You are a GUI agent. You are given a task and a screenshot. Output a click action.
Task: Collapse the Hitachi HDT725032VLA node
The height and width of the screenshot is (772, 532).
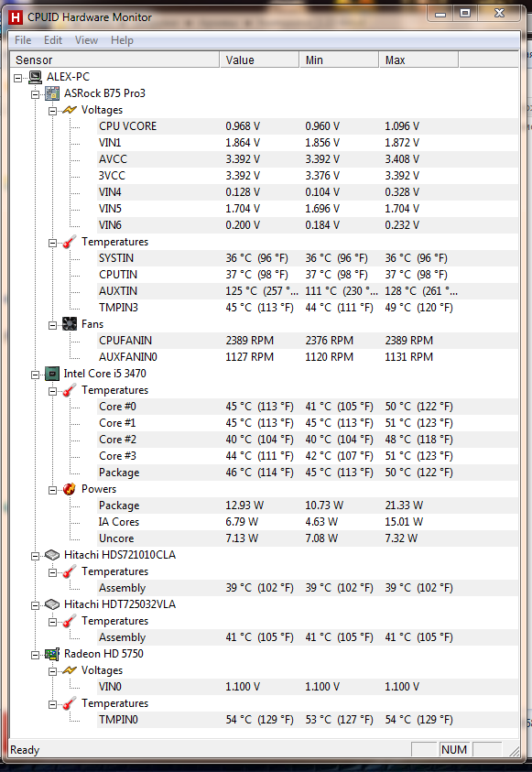(36, 604)
